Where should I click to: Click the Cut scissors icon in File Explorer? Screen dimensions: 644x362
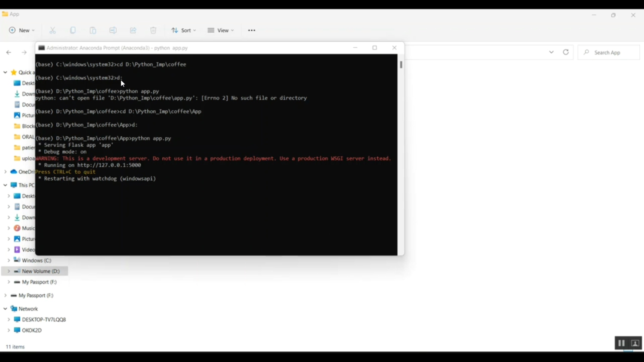pos(52,30)
